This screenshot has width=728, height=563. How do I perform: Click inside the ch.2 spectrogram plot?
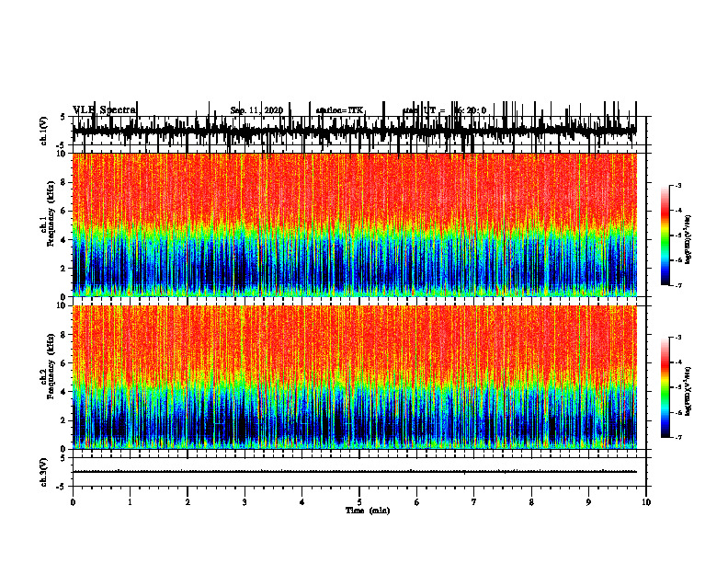click(x=354, y=377)
